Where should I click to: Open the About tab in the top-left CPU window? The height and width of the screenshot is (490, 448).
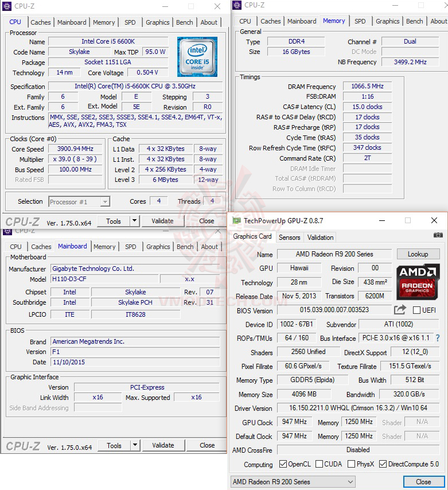coord(209,22)
